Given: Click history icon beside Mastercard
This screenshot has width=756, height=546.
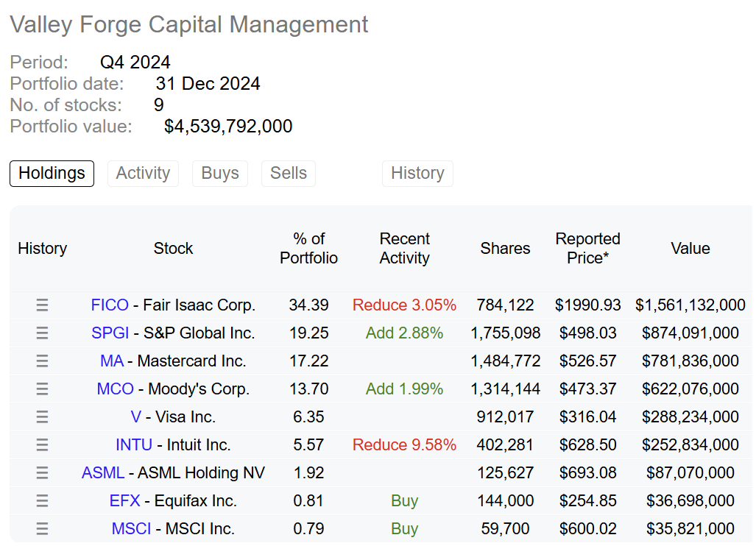Looking at the screenshot, I should (x=42, y=361).
